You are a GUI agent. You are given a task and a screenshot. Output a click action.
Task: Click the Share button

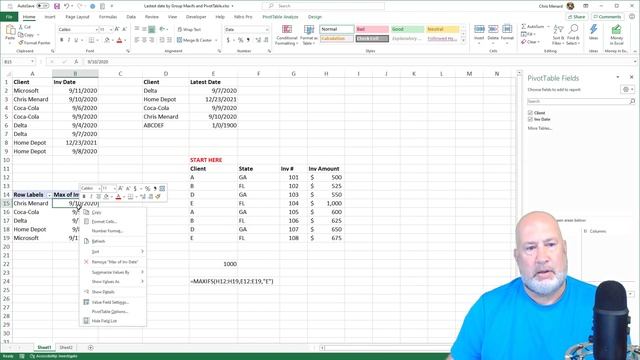(x=577, y=17)
